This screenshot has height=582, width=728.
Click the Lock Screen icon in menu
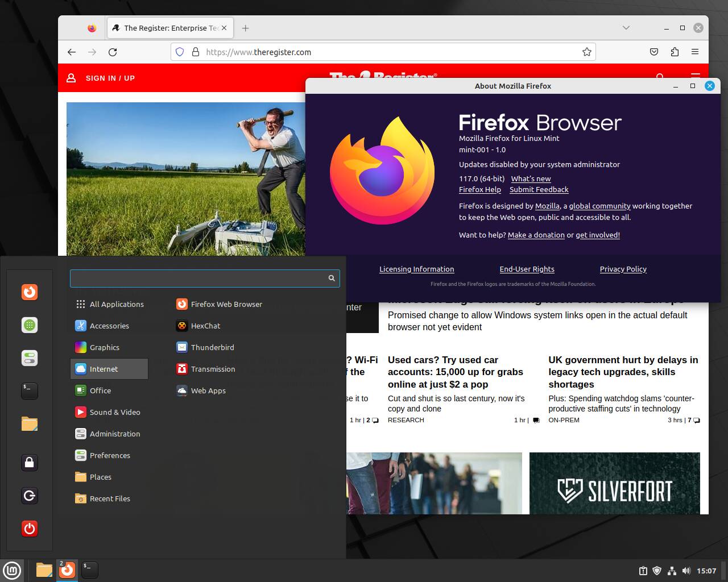coord(30,463)
